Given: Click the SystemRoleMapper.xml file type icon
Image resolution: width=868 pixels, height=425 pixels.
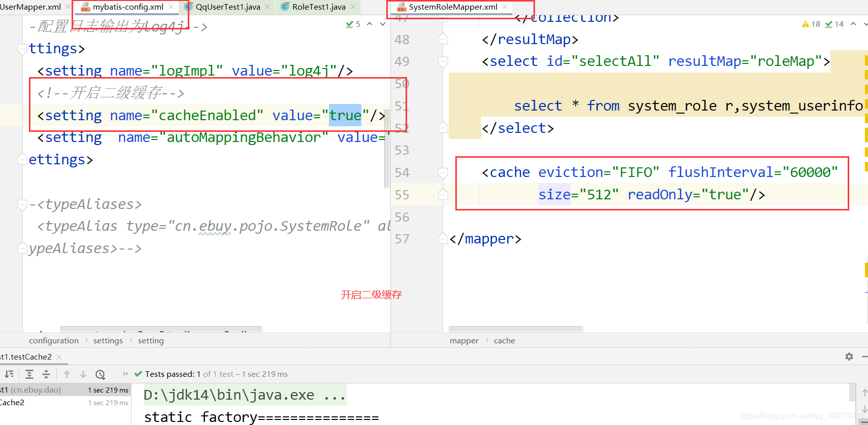Looking at the screenshot, I should (402, 7).
